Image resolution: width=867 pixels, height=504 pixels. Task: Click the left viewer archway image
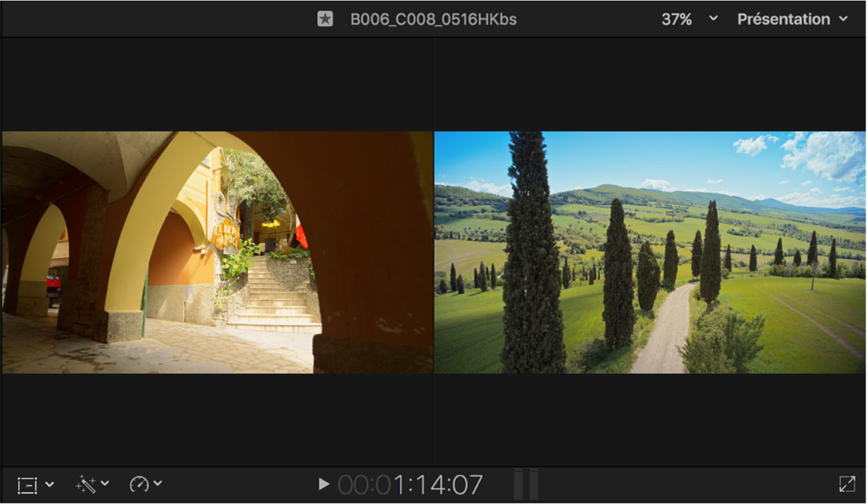point(218,253)
